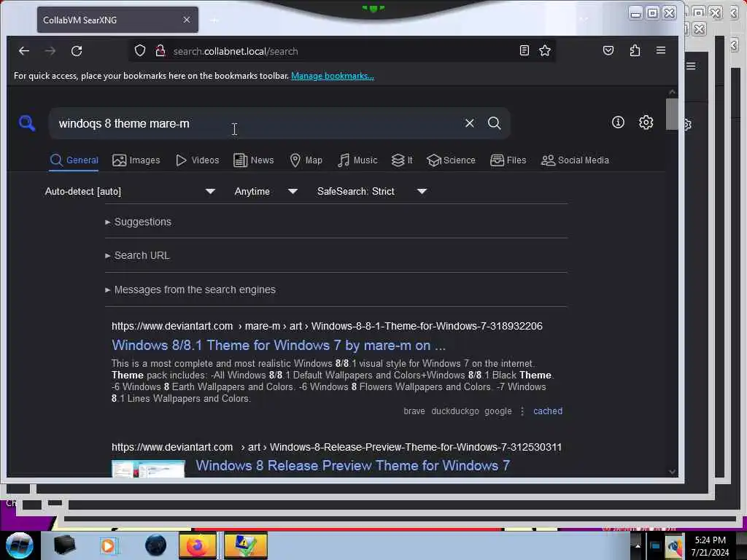
Task: Switch to the Images category
Action: [x=136, y=160]
